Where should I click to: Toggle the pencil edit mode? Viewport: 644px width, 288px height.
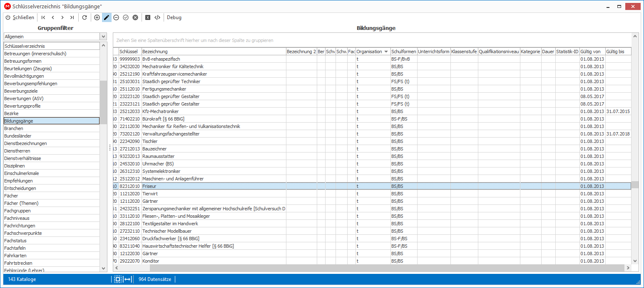[x=107, y=17]
